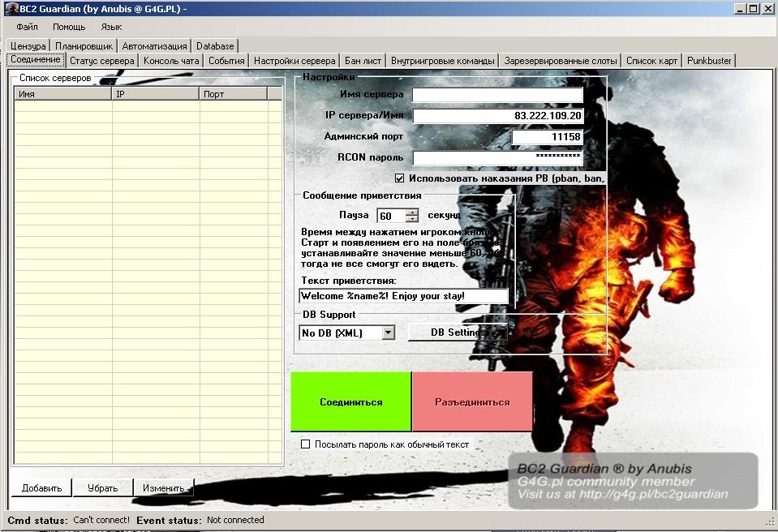
Task: Open the События tab
Action: 226,61
